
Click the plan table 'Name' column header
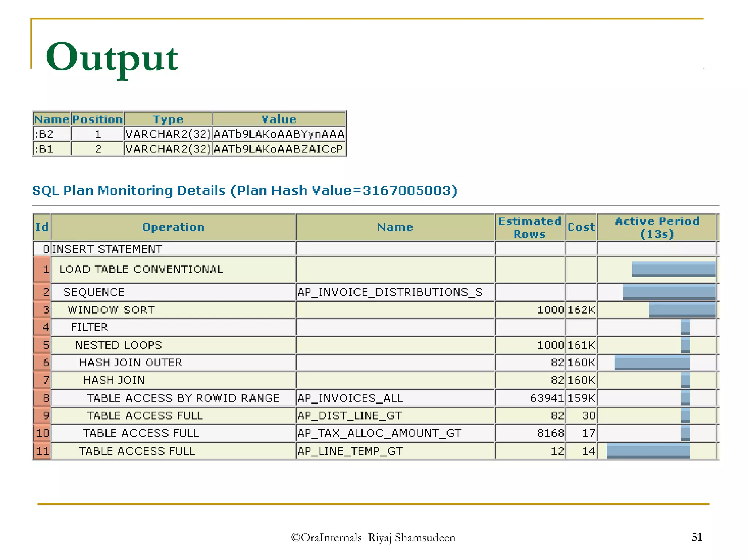395,227
